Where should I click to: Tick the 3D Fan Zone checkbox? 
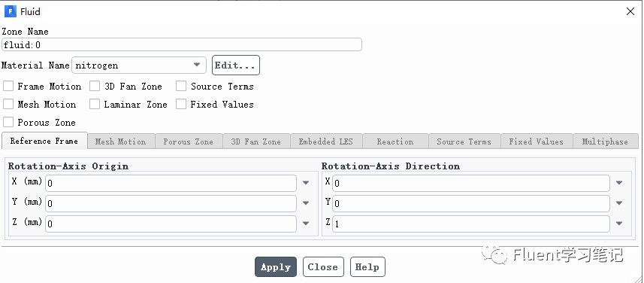coord(95,87)
